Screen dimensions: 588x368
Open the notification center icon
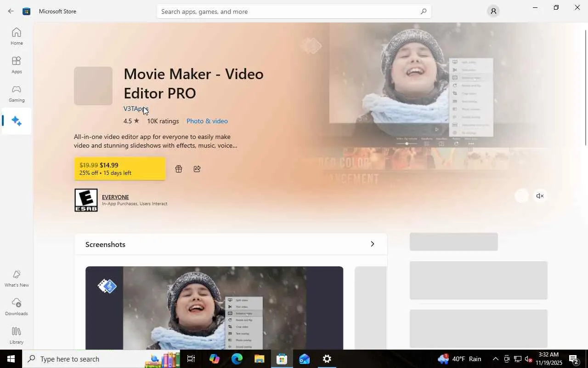coord(574,359)
